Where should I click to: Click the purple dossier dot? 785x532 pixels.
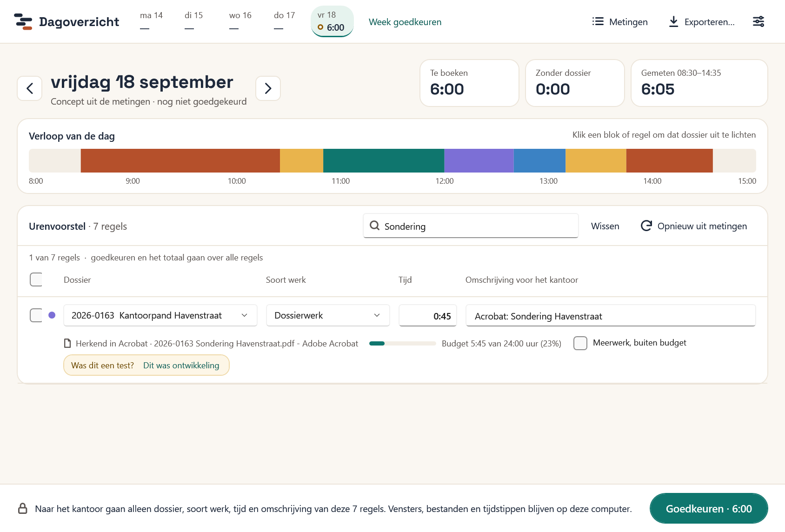tap(52, 315)
